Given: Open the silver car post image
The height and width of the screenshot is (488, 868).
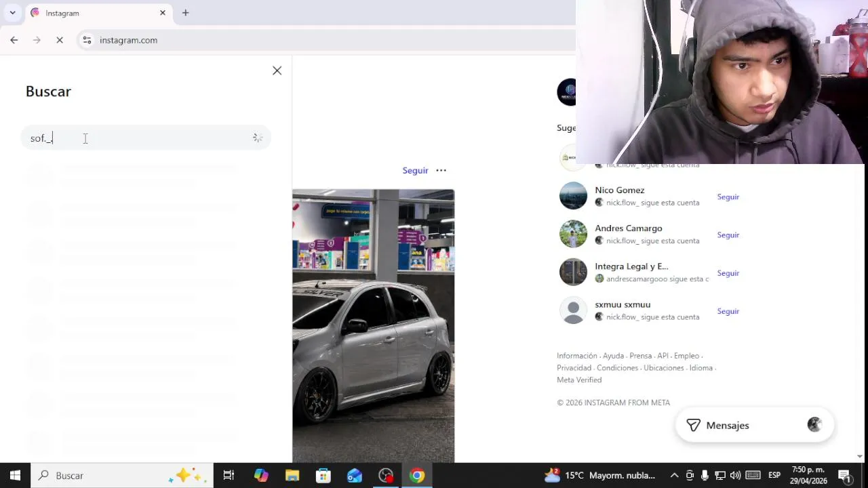Looking at the screenshot, I should click(x=373, y=326).
